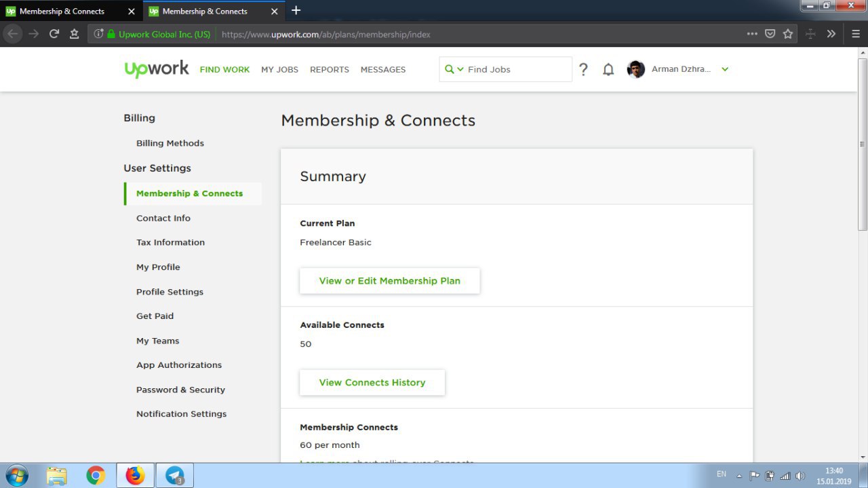Click browser forward arrow
The image size is (868, 488).
pyautogui.click(x=33, y=34)
